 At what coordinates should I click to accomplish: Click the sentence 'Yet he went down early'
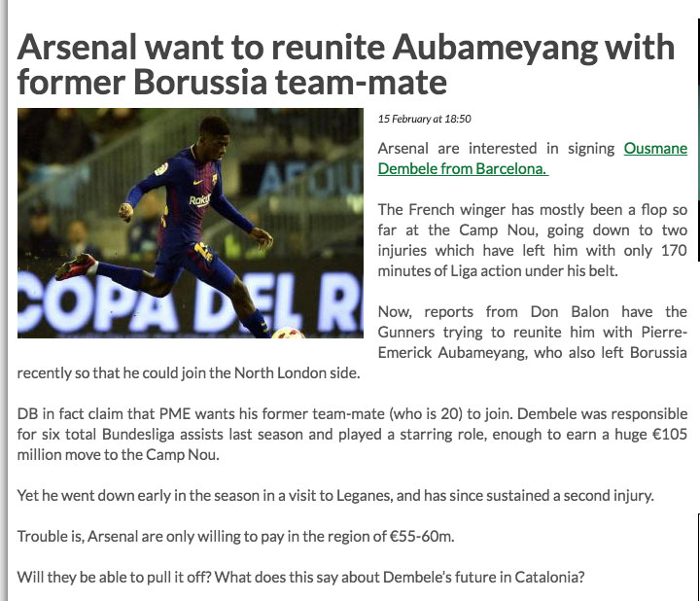coord(335,496)
